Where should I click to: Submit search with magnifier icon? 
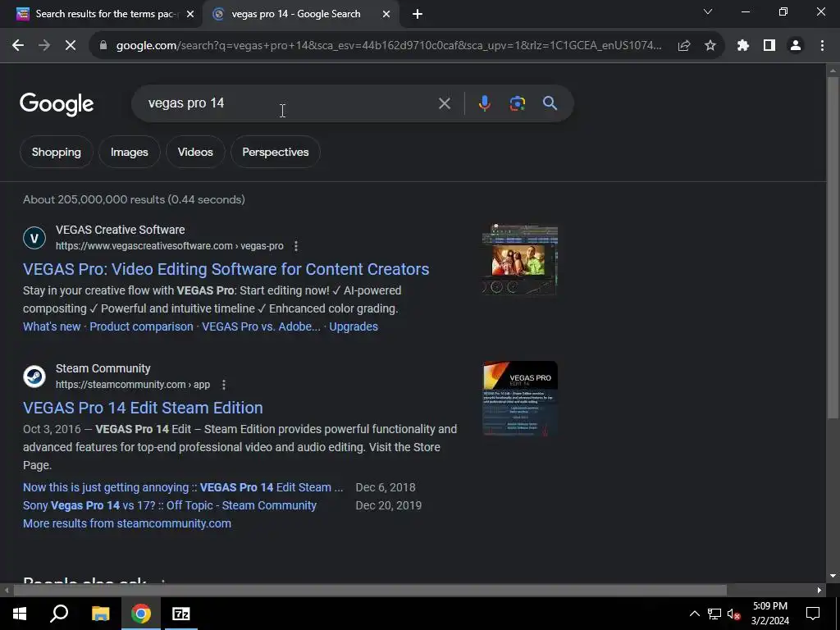pyautogui.click(x=550, y=103)
